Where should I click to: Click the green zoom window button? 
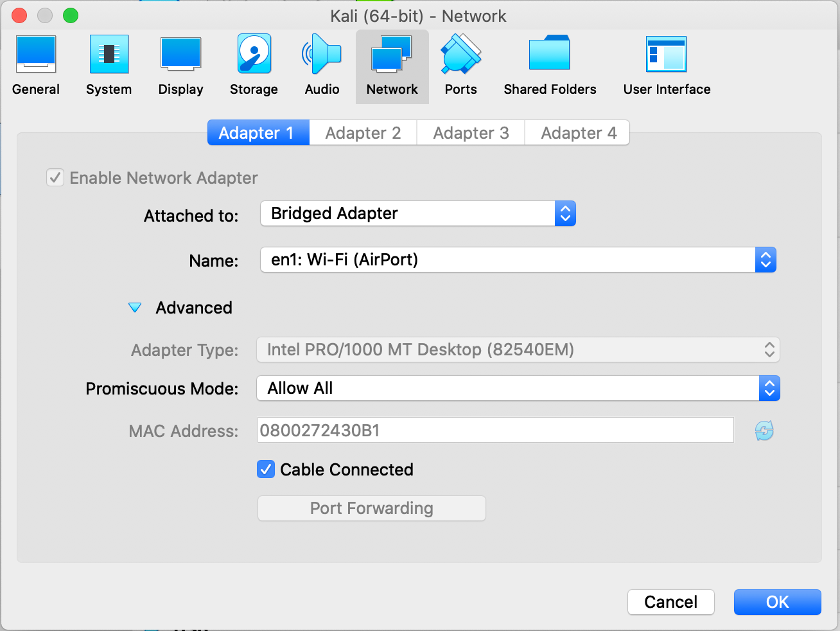point(71,15)
